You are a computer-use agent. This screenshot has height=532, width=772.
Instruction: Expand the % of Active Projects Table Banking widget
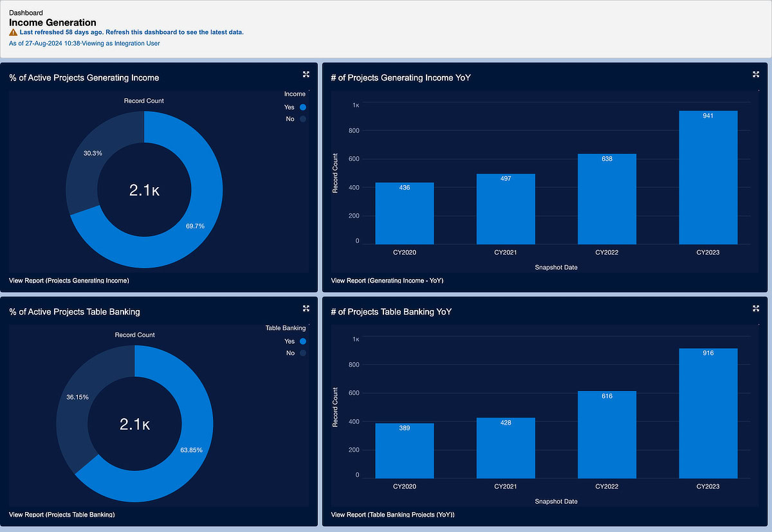click(x=306, y=309)
